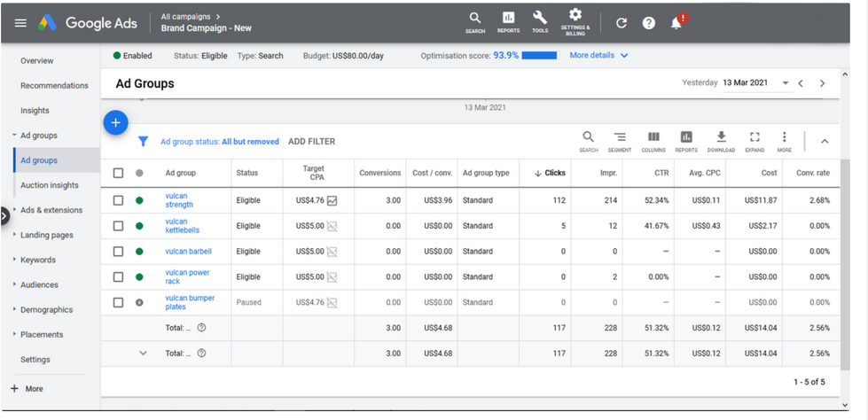Click the vertical page scrollbar

[x=845, y=265]
